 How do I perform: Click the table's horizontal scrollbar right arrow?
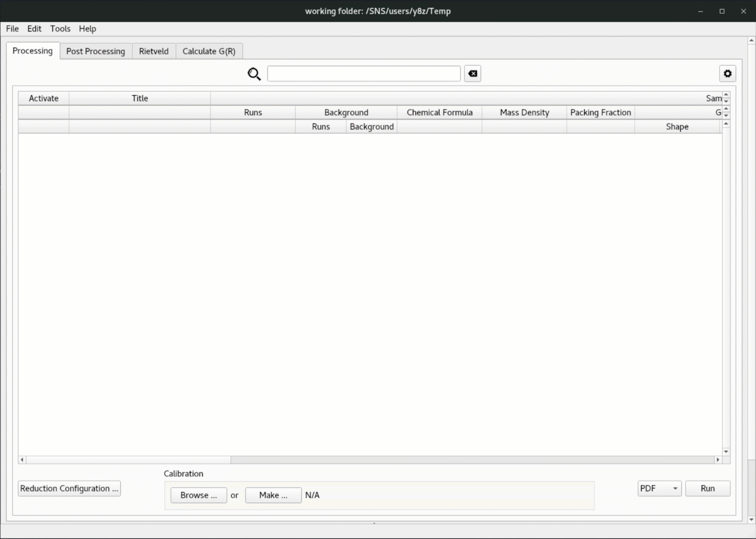pyautogui.click(x=718, y=460)
